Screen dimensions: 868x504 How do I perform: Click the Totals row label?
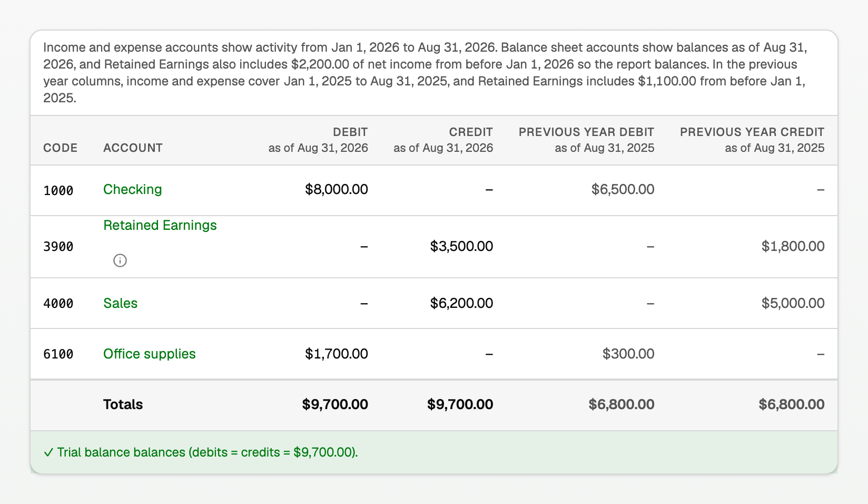coord(123,404)
